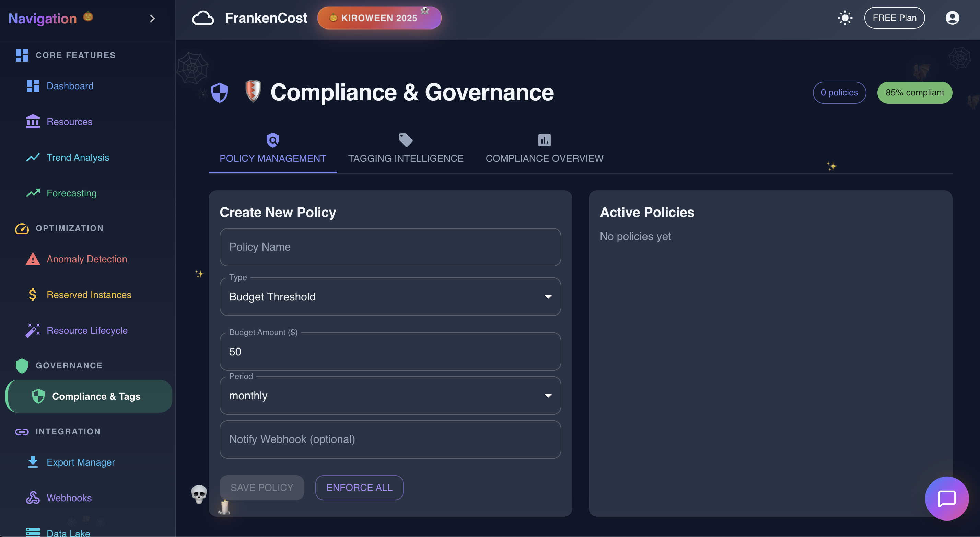The image size is (980, 537).
Task: Click the Webhooks sidebar icon
Action: pyautogui.click(x=33, y=498)
